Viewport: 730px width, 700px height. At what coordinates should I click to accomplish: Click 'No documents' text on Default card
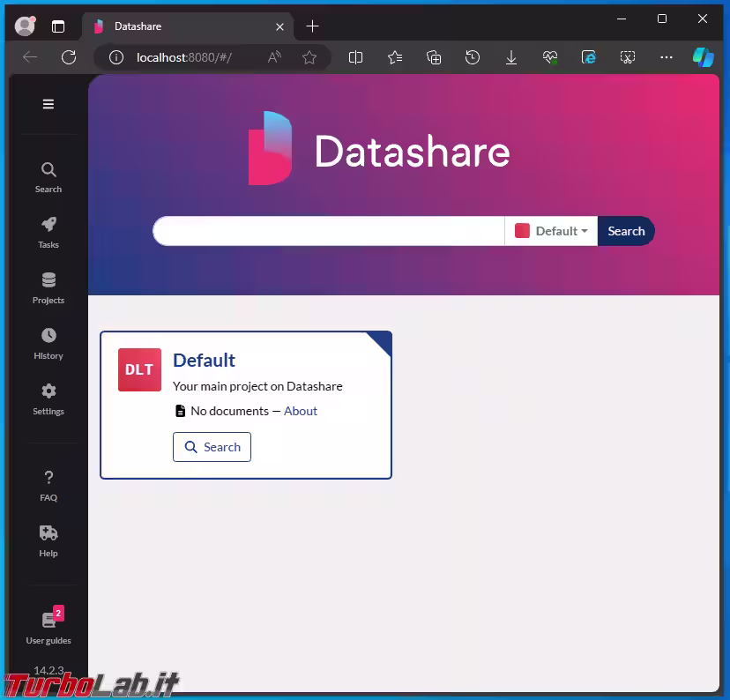coord(229,411)
